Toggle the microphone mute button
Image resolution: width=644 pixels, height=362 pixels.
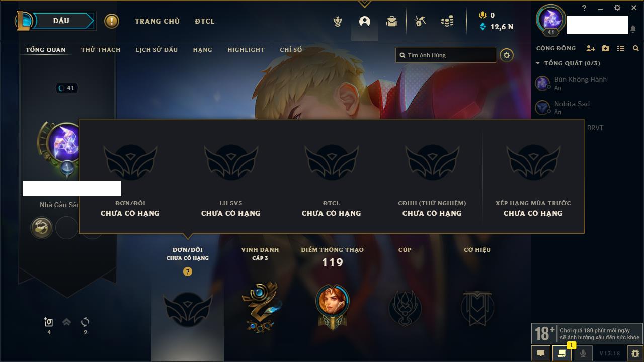(583, 353)
